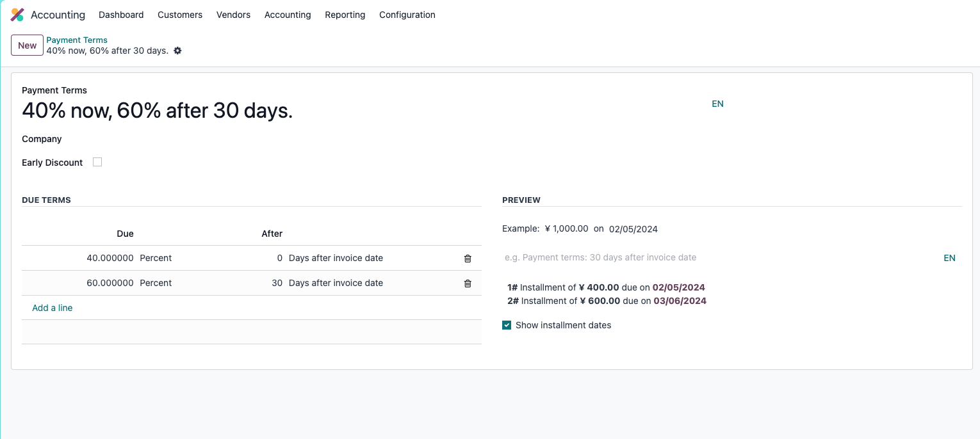Viewport: 980px width, 439px height.
Task: Open the Accounting dropdown menu
Action: (288, 15)
